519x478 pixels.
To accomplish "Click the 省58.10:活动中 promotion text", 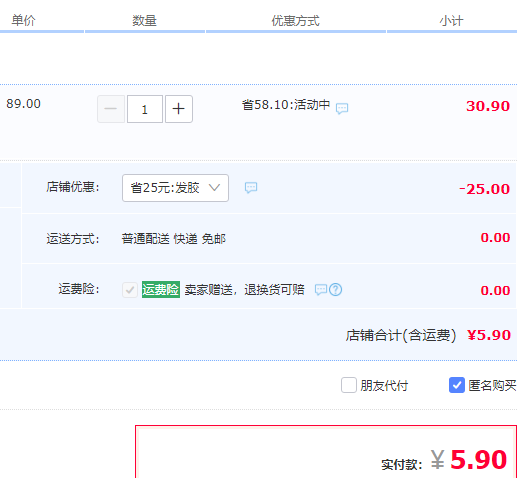I will click(x=286, y=105).
